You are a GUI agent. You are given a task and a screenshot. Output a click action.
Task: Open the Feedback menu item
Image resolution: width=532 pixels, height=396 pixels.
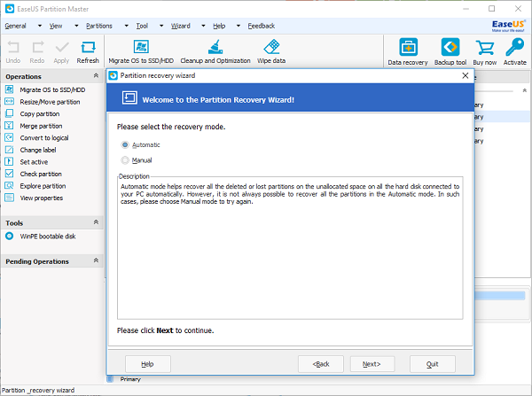coord(262,26)
